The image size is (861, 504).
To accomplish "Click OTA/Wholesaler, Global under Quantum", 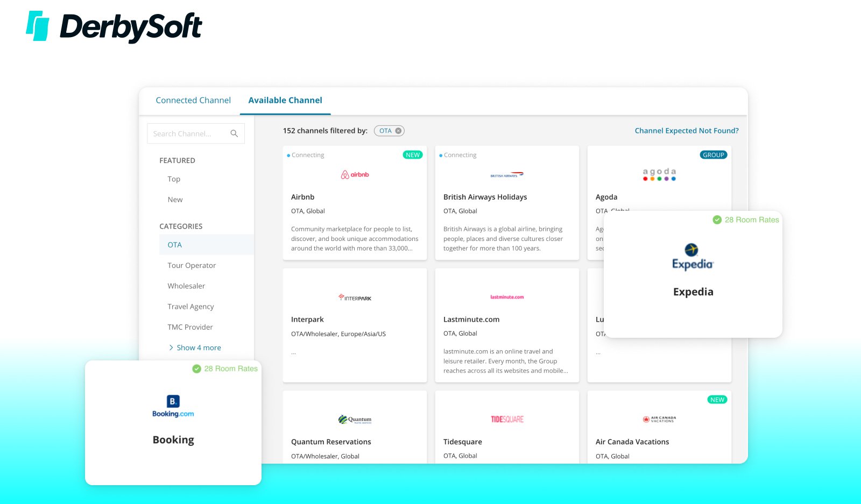I will coord(325,456).
